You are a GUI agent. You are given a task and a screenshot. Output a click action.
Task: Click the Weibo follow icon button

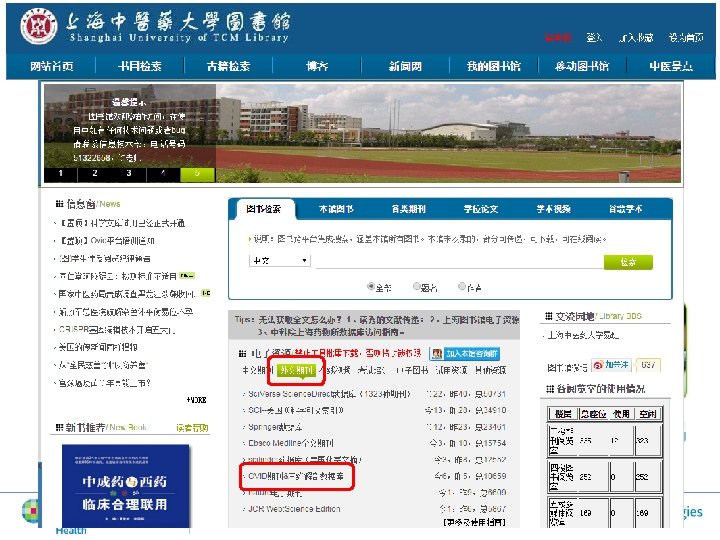[612, 365]
